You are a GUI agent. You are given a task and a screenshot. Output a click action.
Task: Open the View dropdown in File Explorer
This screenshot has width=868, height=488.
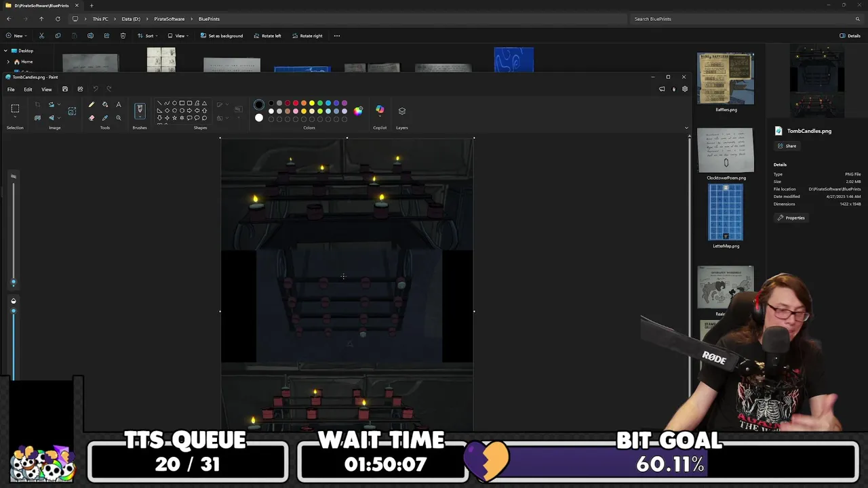click(178, 36)
